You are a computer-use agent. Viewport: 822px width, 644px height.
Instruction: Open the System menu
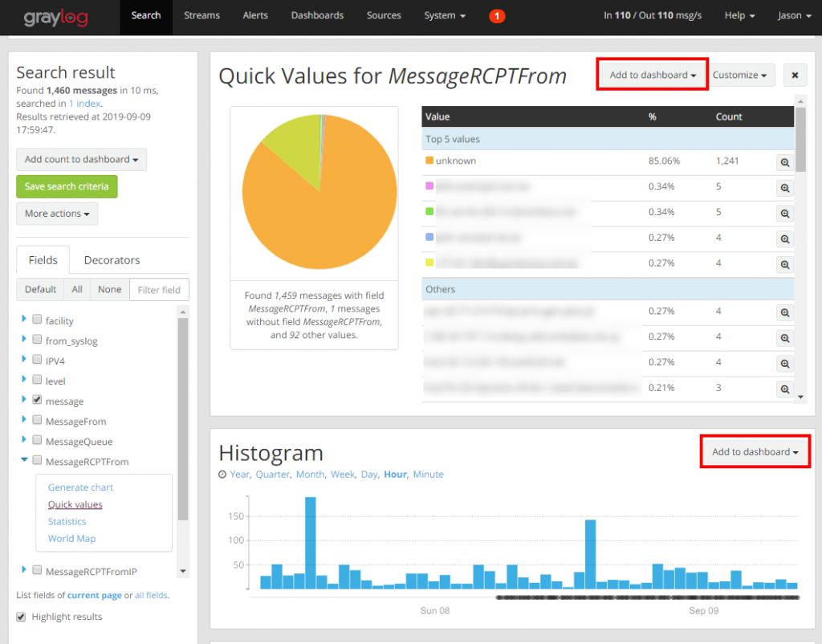tap(445, 16)
